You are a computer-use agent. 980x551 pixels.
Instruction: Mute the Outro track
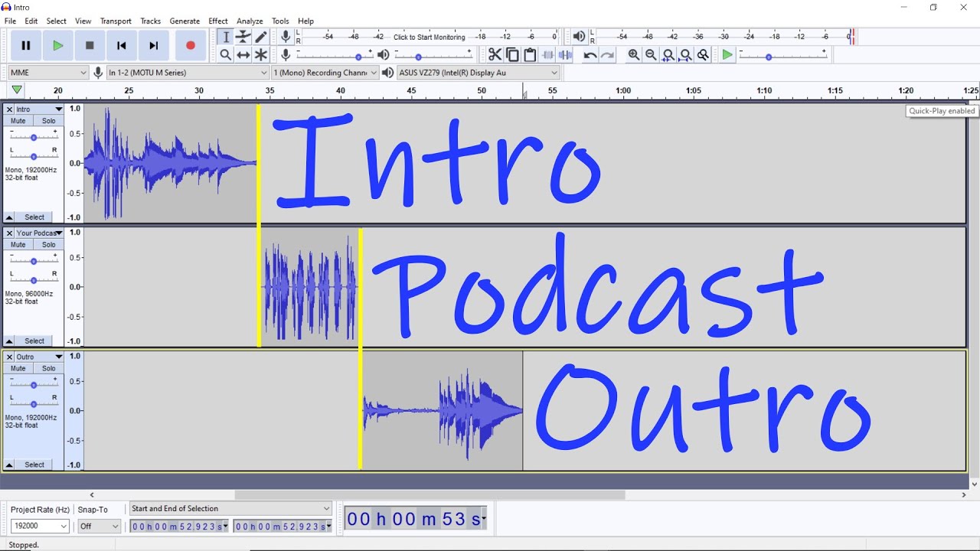pos(18,368)
